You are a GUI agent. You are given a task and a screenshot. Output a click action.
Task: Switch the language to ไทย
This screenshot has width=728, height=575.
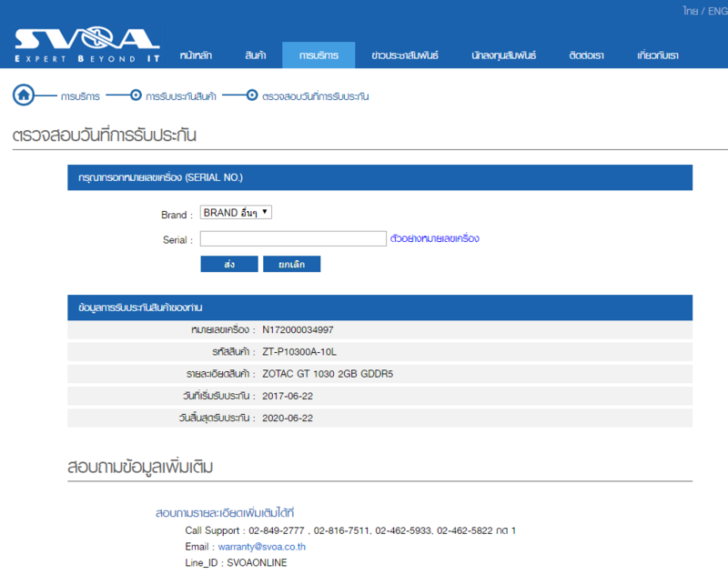691,11
